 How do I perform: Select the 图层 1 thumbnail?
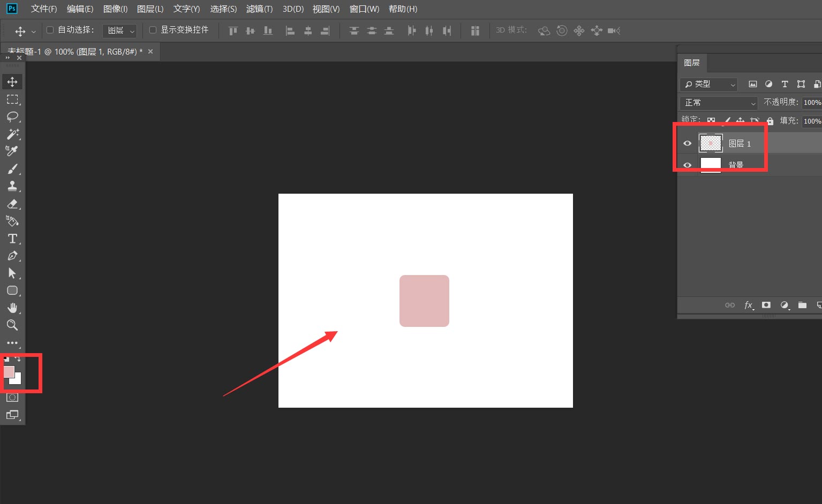(x=711, y=143)
